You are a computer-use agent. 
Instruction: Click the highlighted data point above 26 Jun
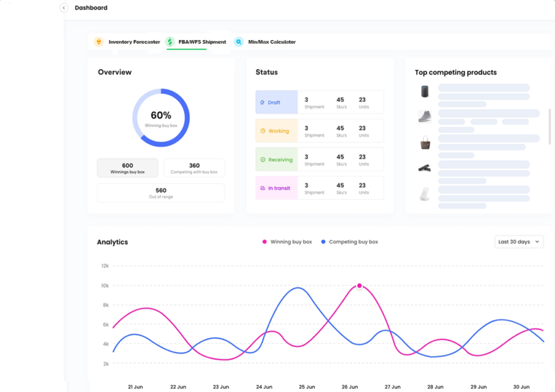(359, 285)
